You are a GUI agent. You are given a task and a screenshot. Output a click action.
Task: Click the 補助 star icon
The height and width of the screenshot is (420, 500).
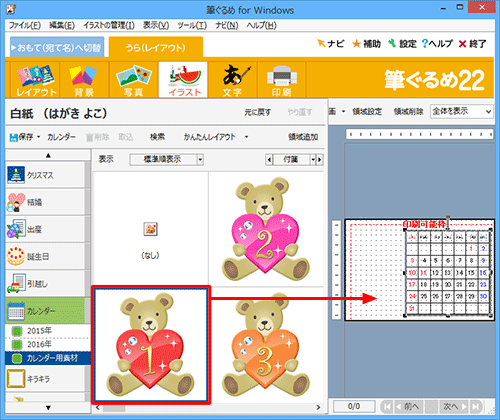click(356, 44)
